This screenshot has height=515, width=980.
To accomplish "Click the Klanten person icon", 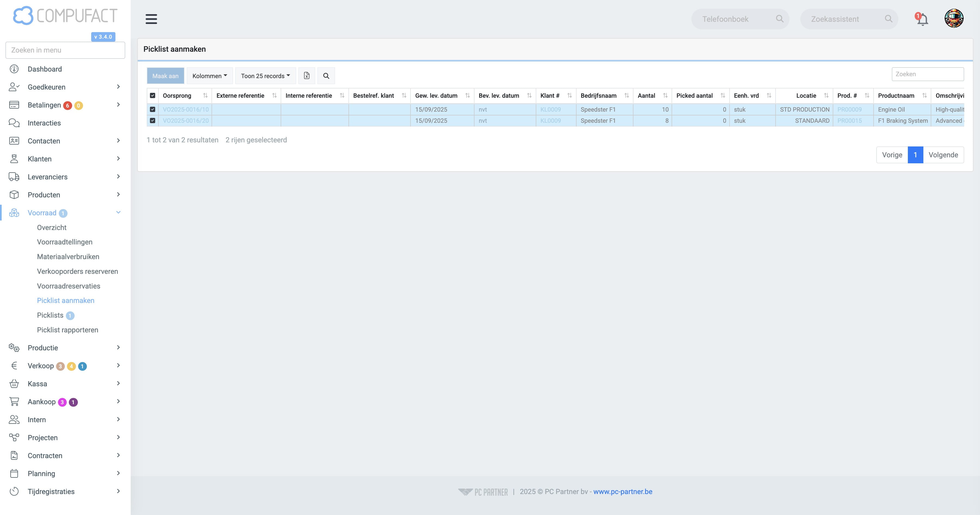I will (14, 159).
